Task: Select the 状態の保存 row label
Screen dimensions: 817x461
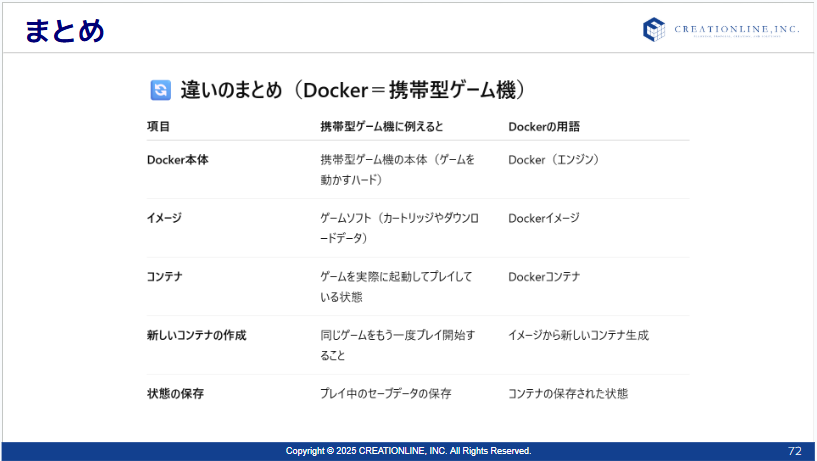Action: click(175, 394)
